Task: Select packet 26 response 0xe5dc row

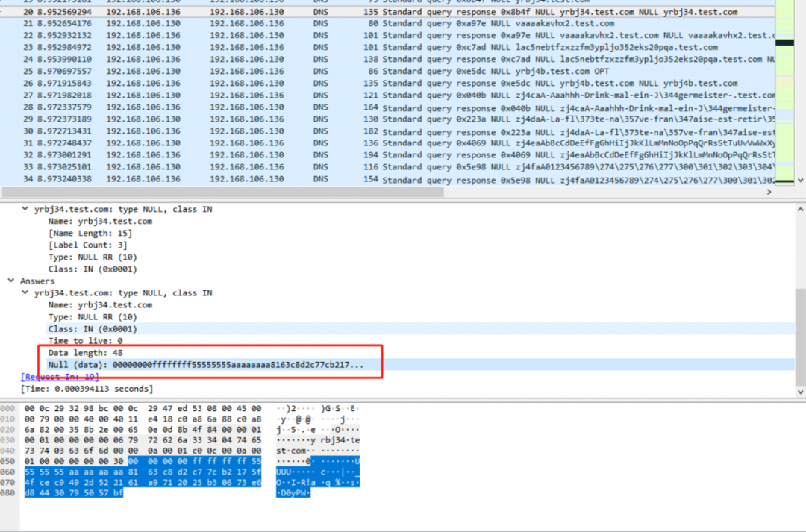Action: (387, 84)
